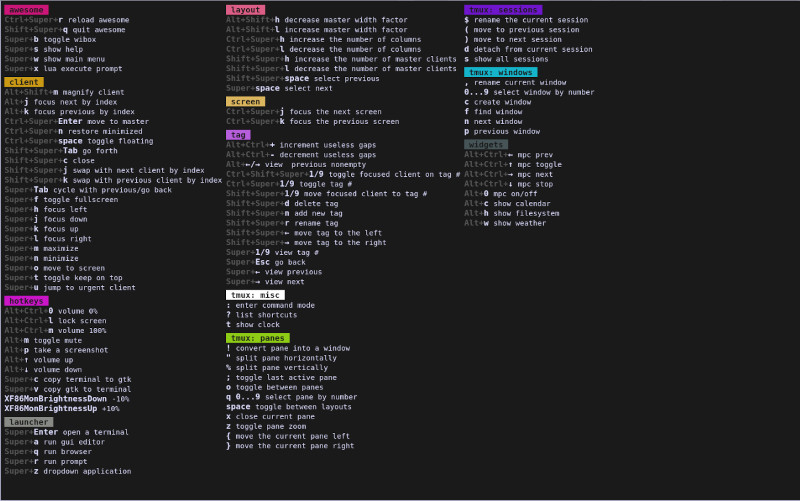Click the 'client' group header label
Viewport: 800px width, 501px height.
[x=24, y=82]
